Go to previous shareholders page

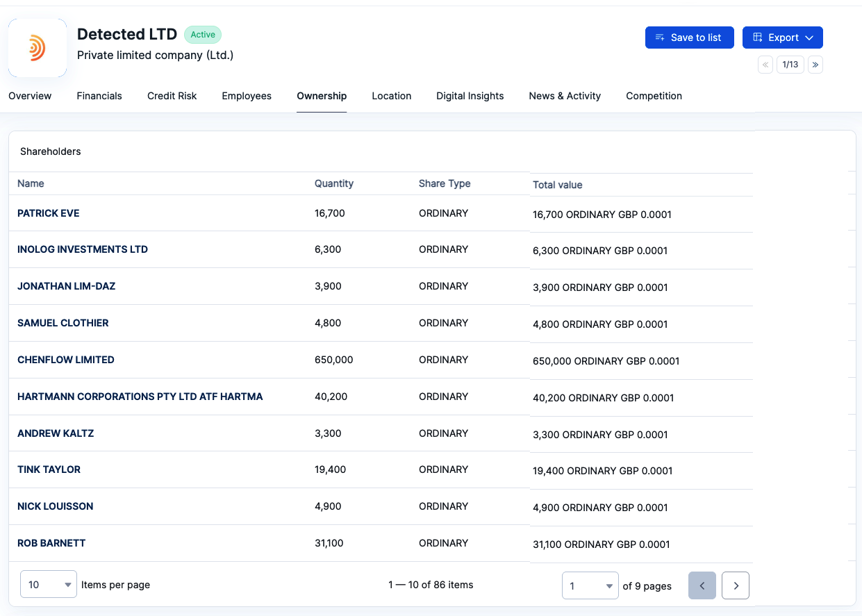(702, 585)
